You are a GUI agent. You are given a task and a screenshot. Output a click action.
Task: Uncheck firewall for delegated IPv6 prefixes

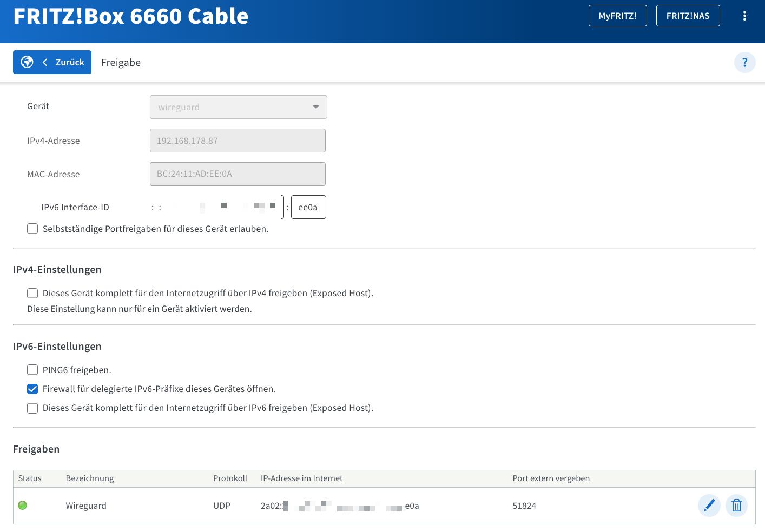[x=33, y=389]
